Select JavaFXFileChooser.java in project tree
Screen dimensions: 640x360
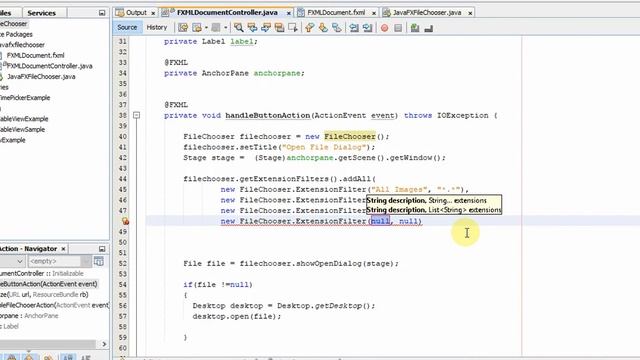pos(41,76)
